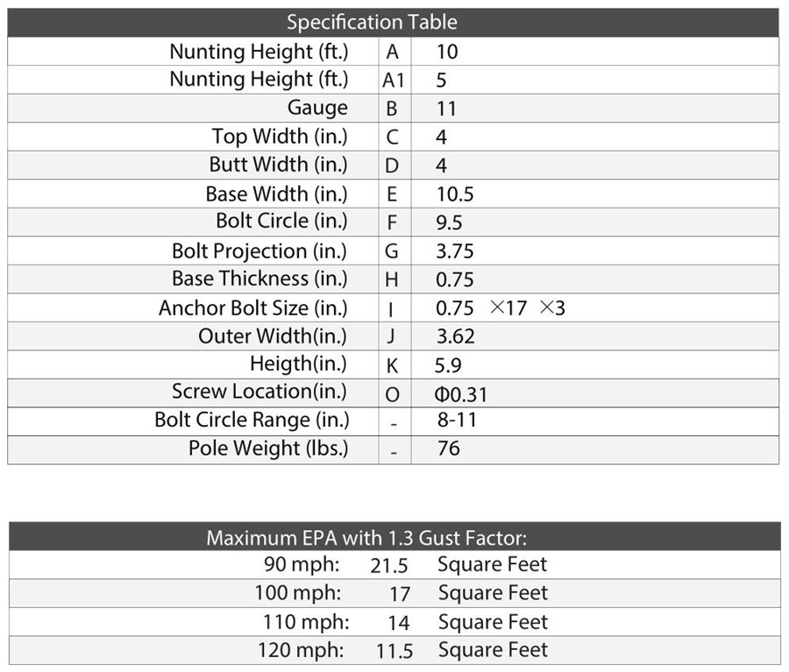Click the Top Width (in.) label
789x672 pixels.
coord(280,137)
